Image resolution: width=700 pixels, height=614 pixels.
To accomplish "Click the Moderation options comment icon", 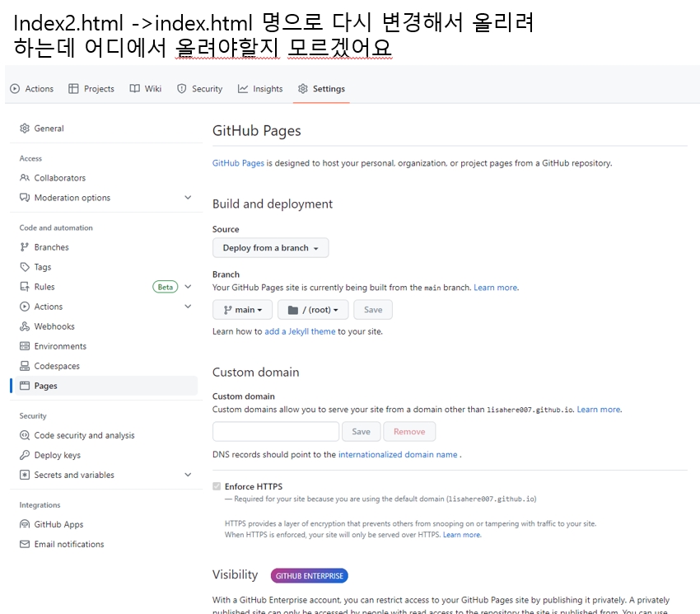I will tap(25, 198).
